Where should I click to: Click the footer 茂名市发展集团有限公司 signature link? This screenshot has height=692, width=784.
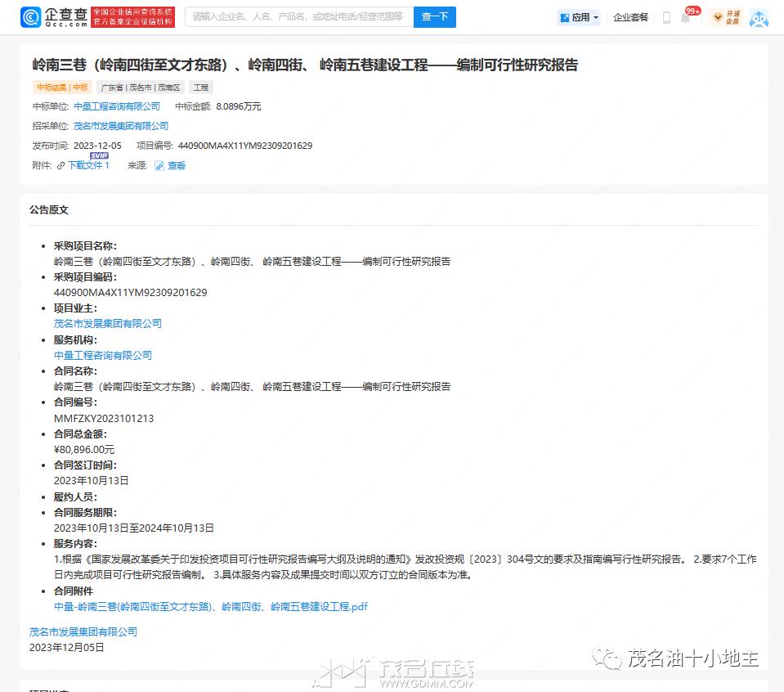83,632
